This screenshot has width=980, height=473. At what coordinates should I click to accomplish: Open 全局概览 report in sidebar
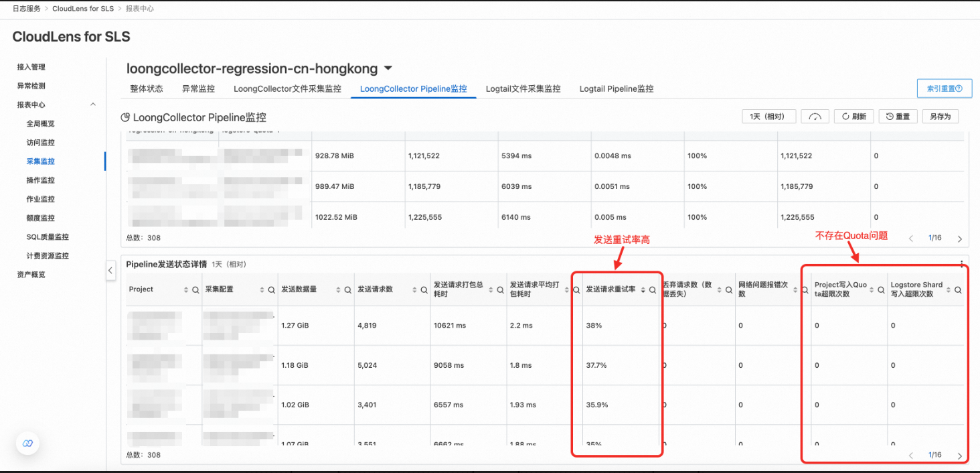(x=41, y=123)
